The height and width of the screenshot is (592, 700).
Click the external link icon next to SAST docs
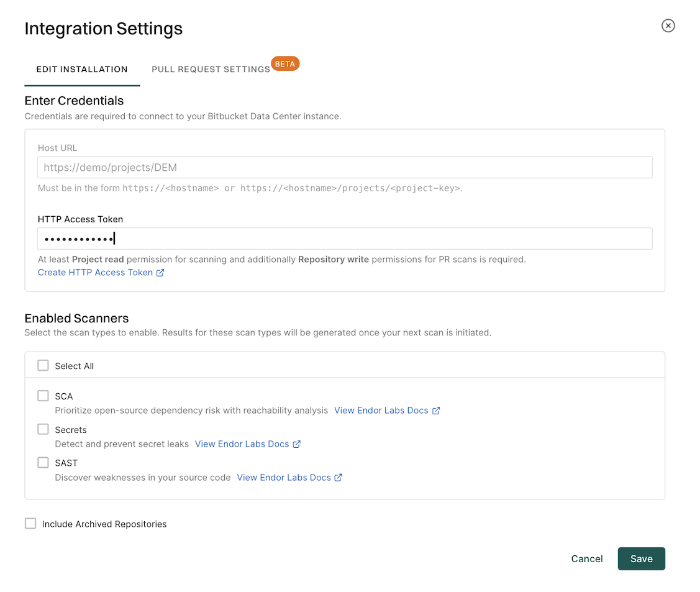tap(339, 477)
